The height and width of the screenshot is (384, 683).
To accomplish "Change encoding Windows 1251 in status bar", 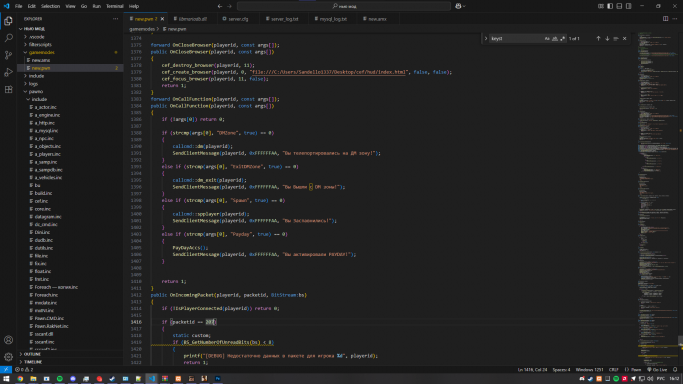I will click(589, 370).
